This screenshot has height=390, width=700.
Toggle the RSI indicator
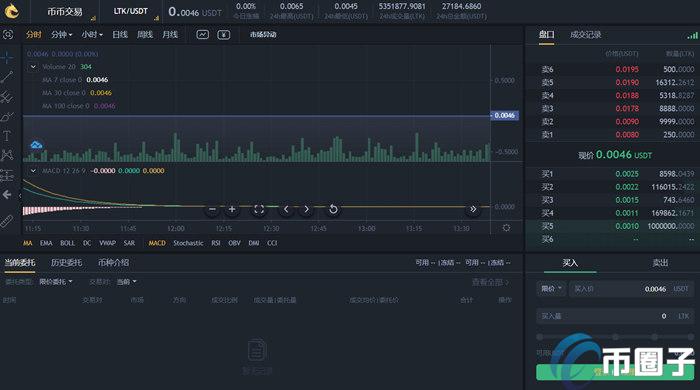click(216, 243)
